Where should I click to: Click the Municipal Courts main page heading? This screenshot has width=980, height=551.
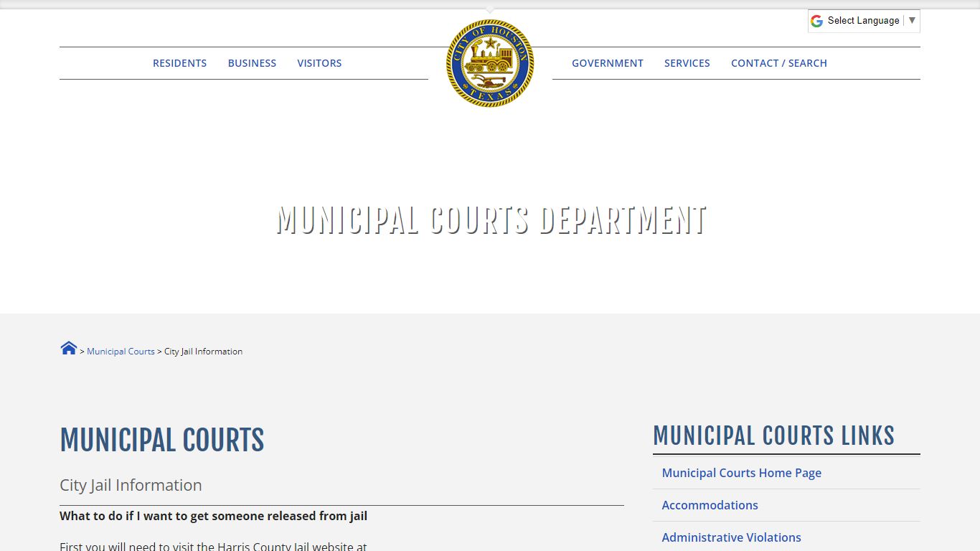click(x=162, y=440)
